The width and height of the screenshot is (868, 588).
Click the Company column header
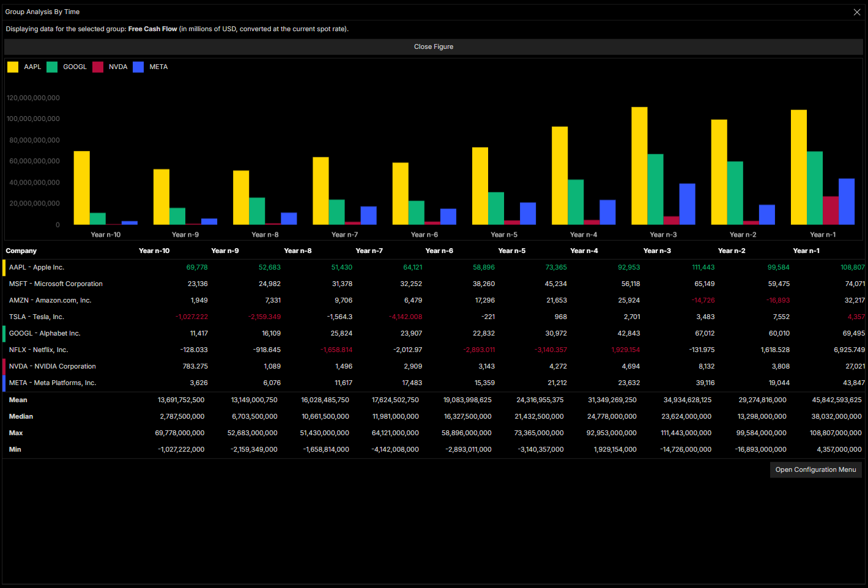click(21, 251)
